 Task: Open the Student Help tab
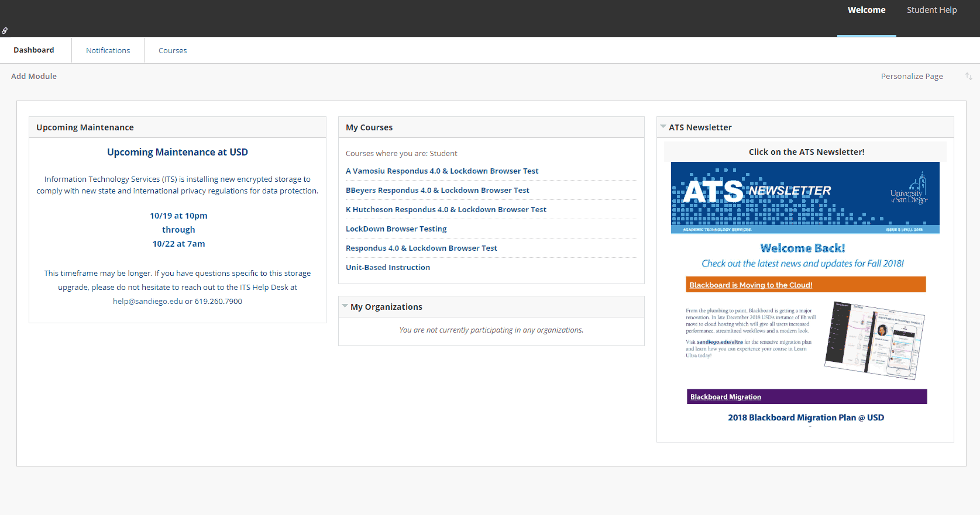point(931,10)
